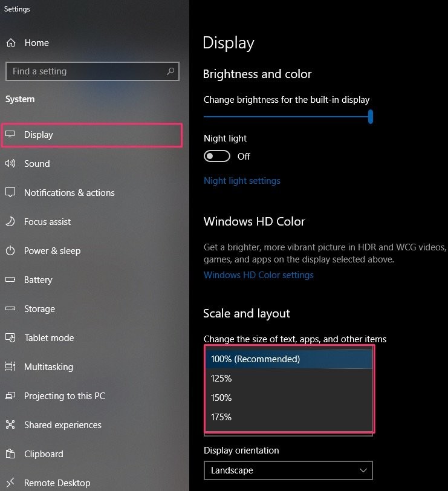
Task: Open the Display orientation dropdown
Action: 288,470
